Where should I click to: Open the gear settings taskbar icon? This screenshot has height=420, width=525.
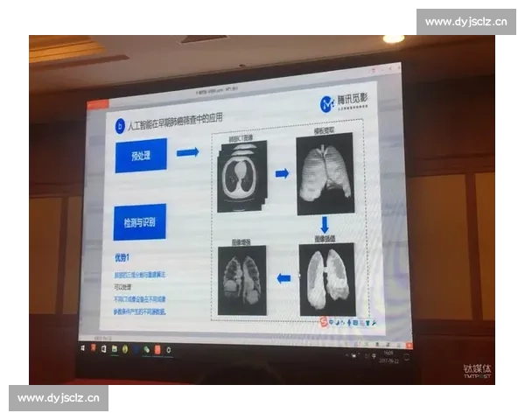point(169,350)
